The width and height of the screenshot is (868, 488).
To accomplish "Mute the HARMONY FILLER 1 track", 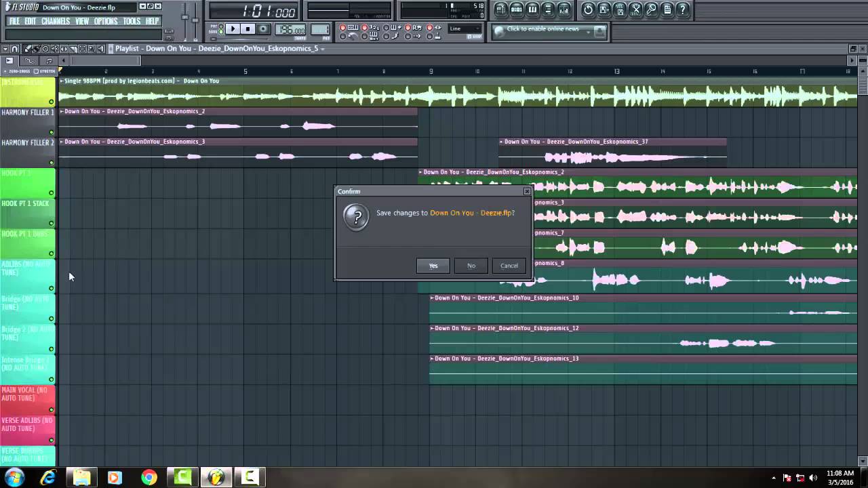I will coord(51,132).
